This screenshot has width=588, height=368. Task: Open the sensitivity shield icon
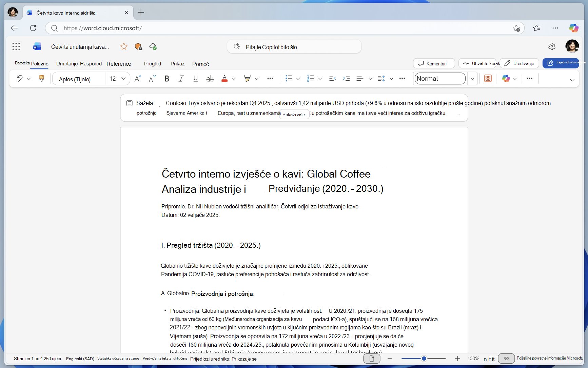(x=138, y=46)
